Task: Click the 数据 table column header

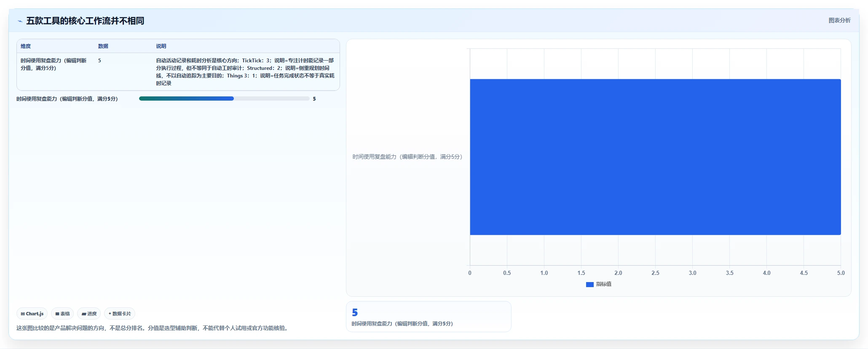Action: click(x=103, y=46)
